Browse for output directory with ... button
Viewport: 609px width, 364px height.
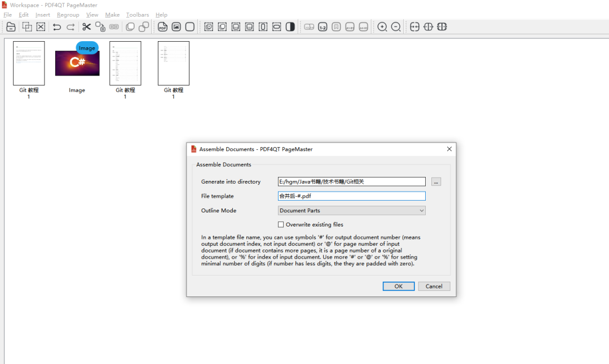(436, 181)
